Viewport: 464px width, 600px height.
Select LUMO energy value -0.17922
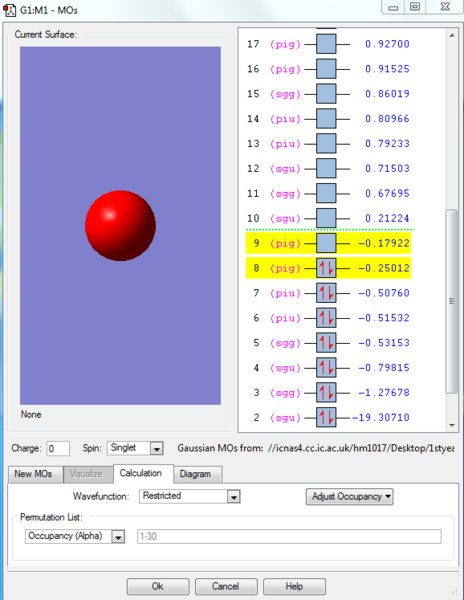[384, 243]
